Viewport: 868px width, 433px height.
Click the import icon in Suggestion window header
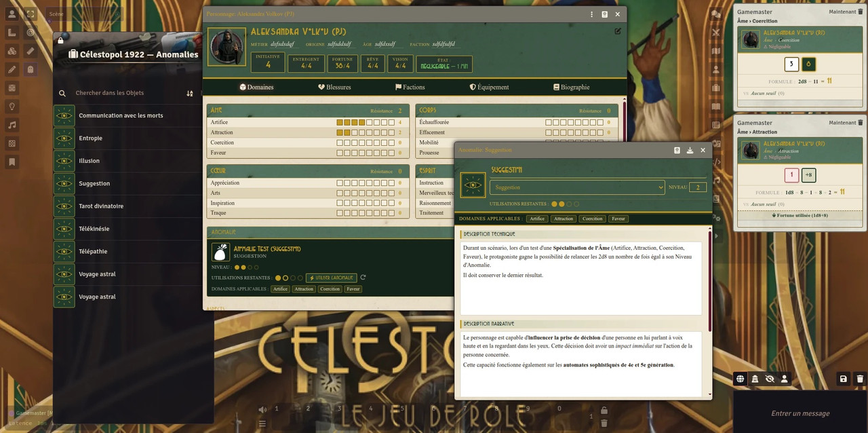point(690,150)
